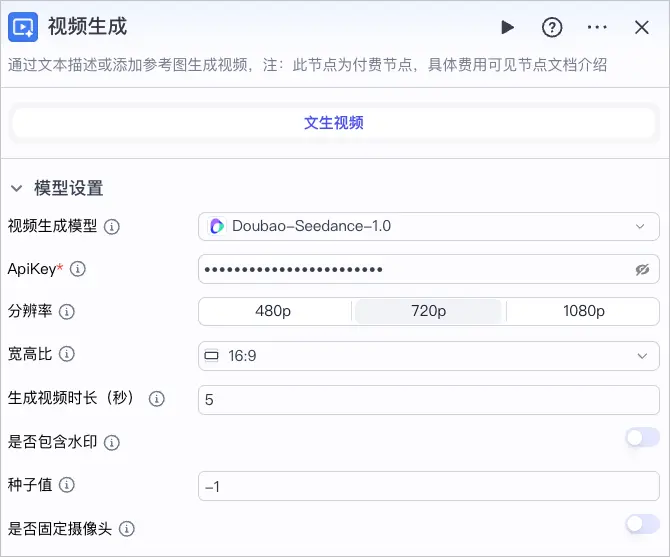
Task: Click the ApiKey label
Action: point(32,269)
